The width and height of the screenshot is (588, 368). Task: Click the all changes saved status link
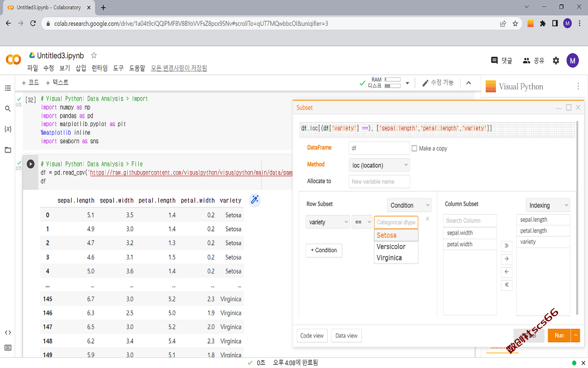179,68
